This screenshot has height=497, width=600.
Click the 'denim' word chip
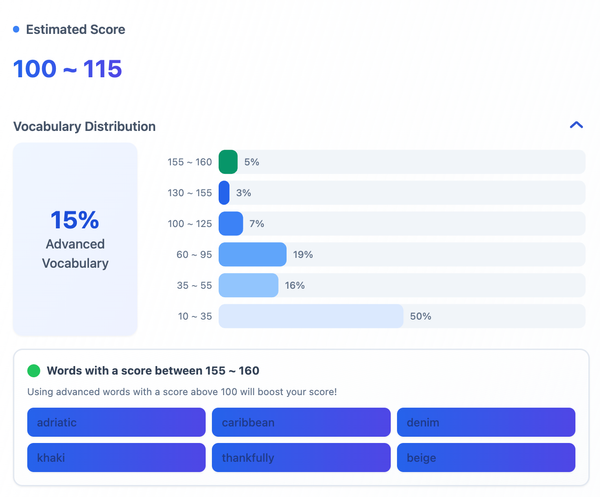click(485, 422)
